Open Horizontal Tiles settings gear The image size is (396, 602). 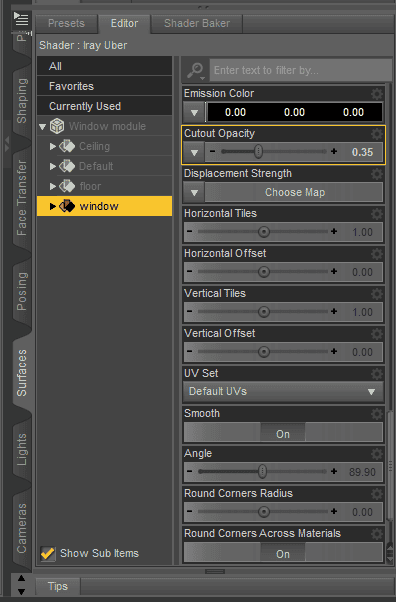click(x=377, y=213)
